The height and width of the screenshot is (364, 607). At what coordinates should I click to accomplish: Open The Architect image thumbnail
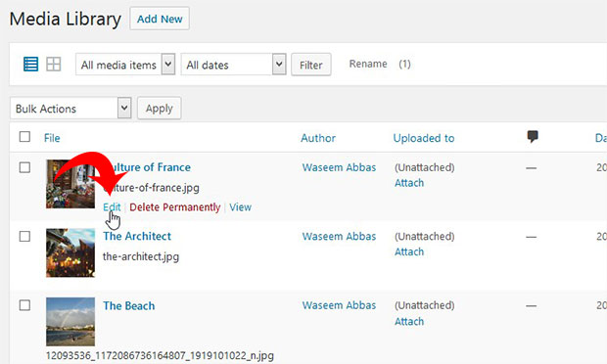pyautogui.click(x=70, y=253)
